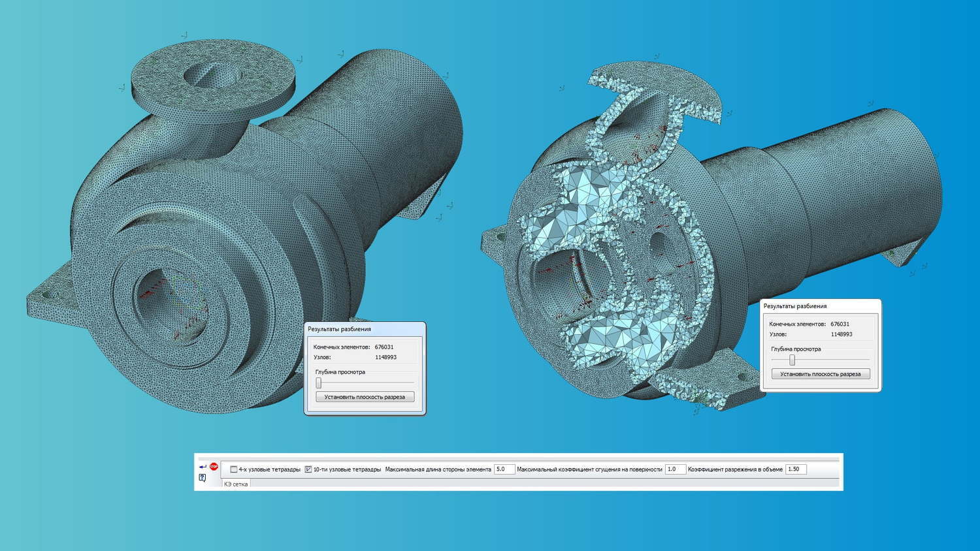Enable the 4-х узловые тетраэдры checkbox
Screen dimensions: 980x551
click(x=234, y=469)
